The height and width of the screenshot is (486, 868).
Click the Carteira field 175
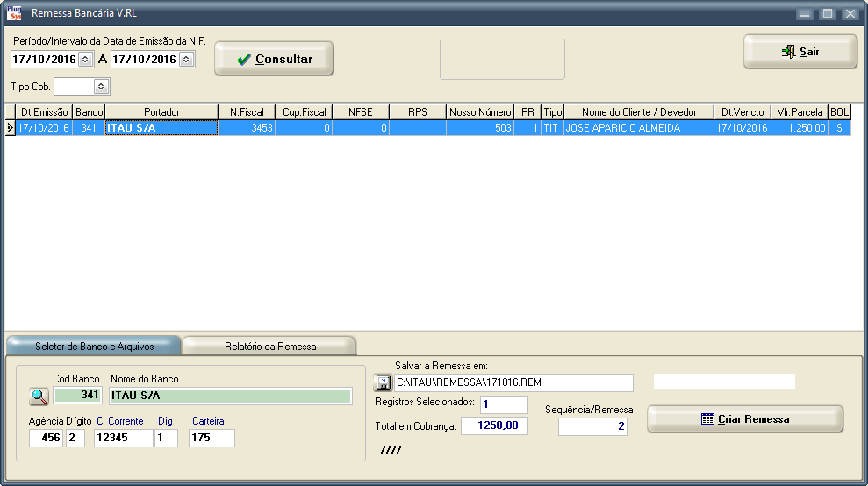coord(212,438)
